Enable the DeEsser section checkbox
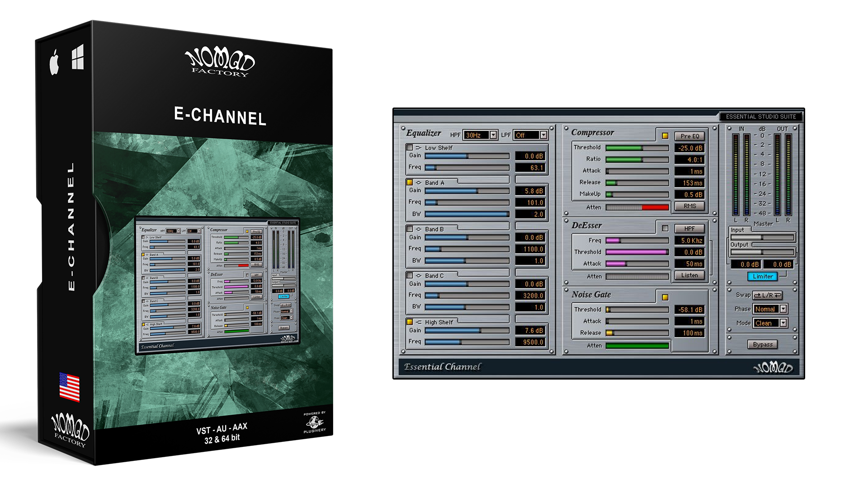Image resolution: width=868 pixels, height=488 pixels. click(665, 228)
